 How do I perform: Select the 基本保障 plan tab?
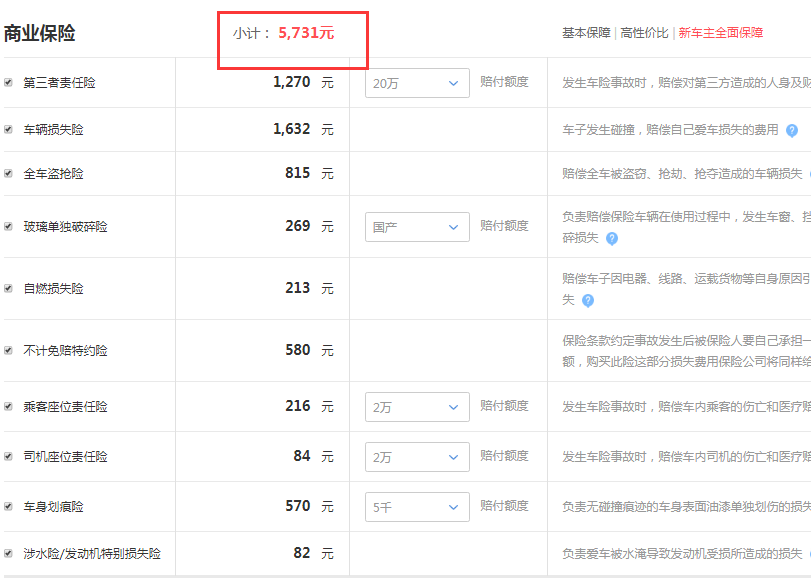tap(586, 33)
